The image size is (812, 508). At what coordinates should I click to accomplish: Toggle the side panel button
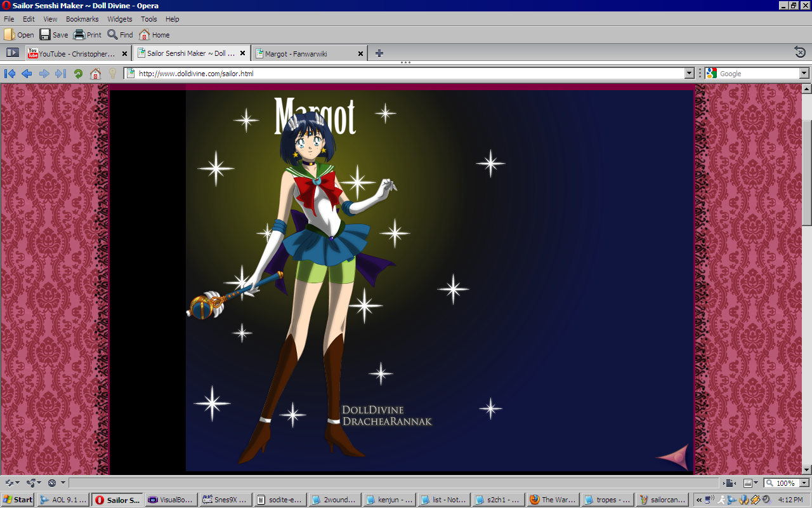pyautogui.click(x=12, y=53)
